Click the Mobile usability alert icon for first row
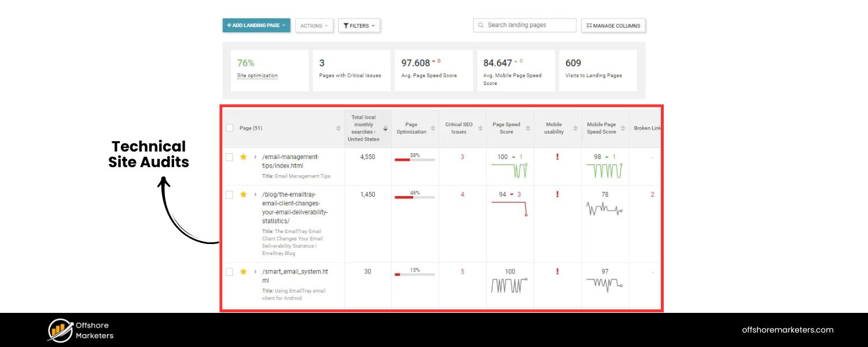The width and height of the screenshot is (868, 347). click(557, 157)
